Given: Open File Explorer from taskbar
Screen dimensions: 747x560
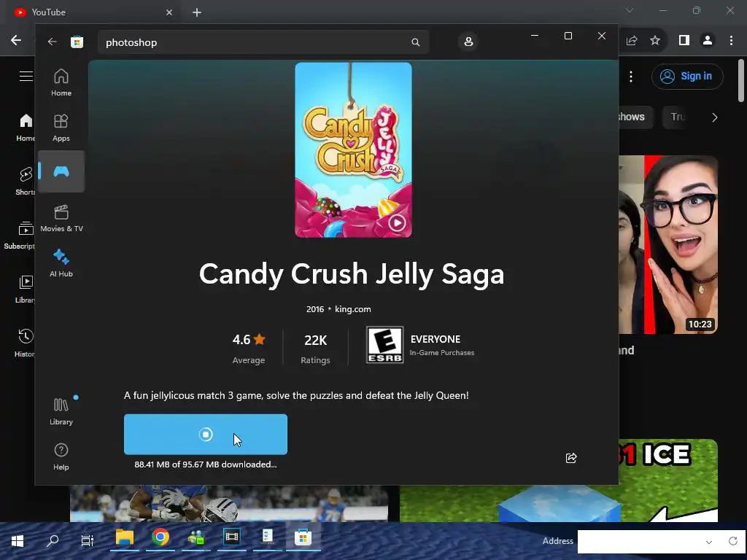Looking at the screenshot, I should coord(124,538).
